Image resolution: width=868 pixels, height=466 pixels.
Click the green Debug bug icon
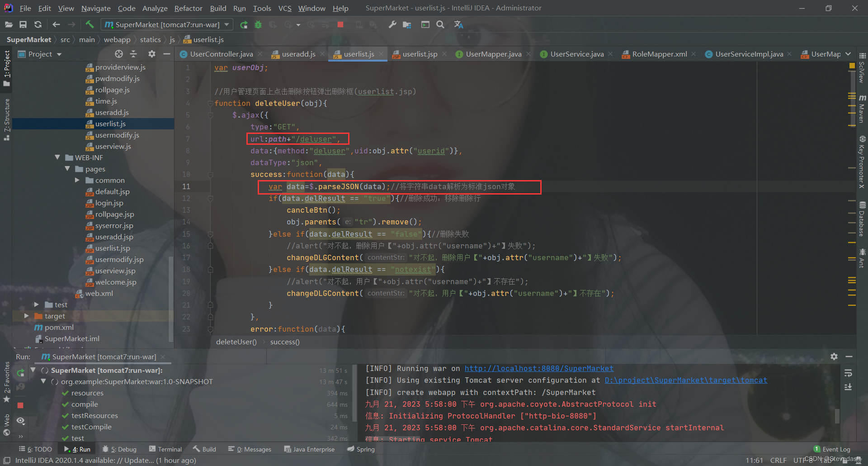tap(258, 24)
